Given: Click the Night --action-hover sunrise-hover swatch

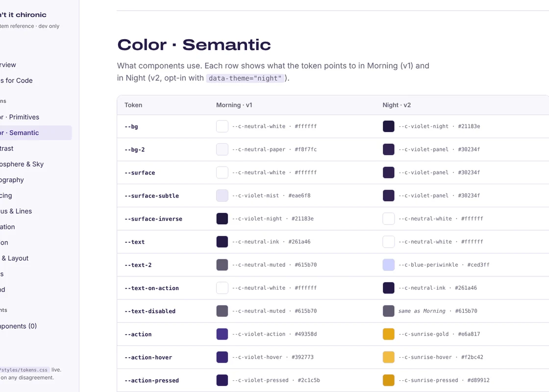Looking at the screenshot, I should click(x=388, y=357).
